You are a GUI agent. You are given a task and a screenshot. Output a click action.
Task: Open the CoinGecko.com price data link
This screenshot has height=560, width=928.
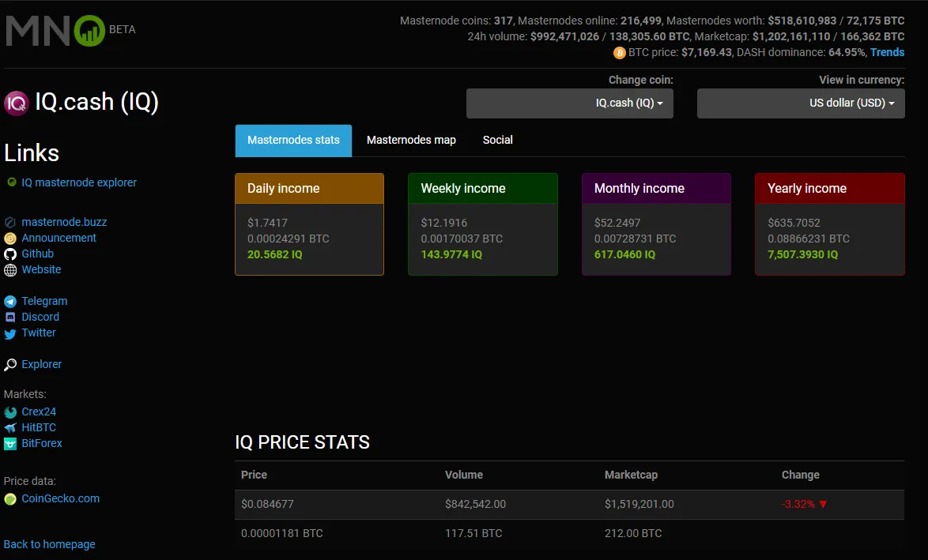[x=60, y=498]
